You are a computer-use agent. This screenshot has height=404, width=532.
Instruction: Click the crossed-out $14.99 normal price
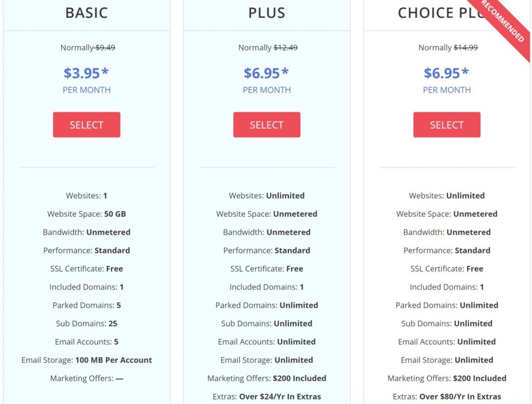pos(466,47)
